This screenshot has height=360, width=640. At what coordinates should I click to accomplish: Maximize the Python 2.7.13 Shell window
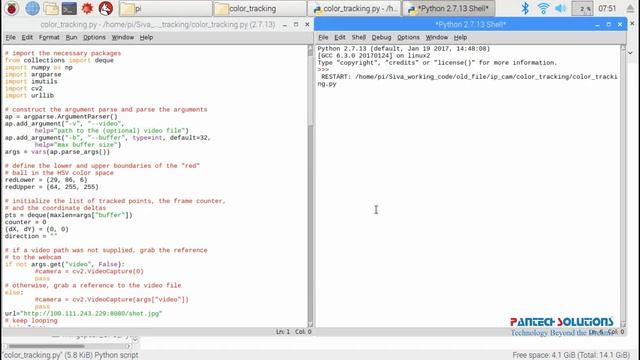[x=609, y=24]
